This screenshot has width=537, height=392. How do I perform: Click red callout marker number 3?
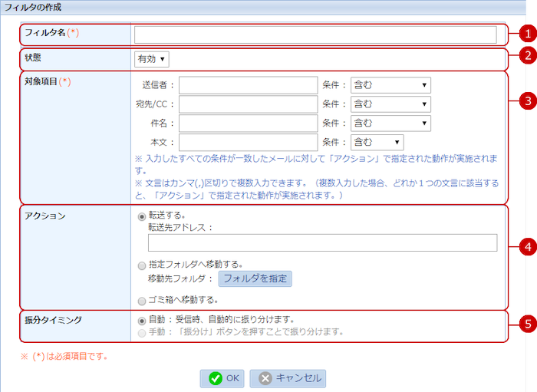coord(526,100)
